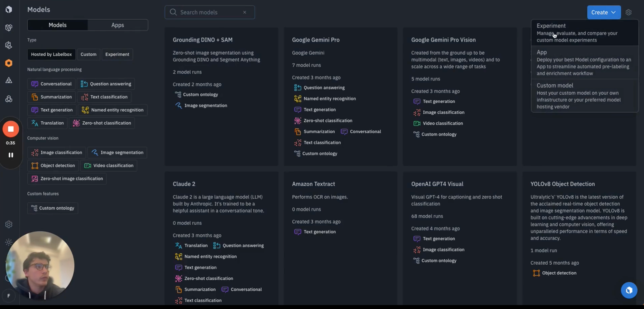The height and width of the screenshot is (309, 644).
Task: Filter models by Image classification
Action: [x=57, y=153]
